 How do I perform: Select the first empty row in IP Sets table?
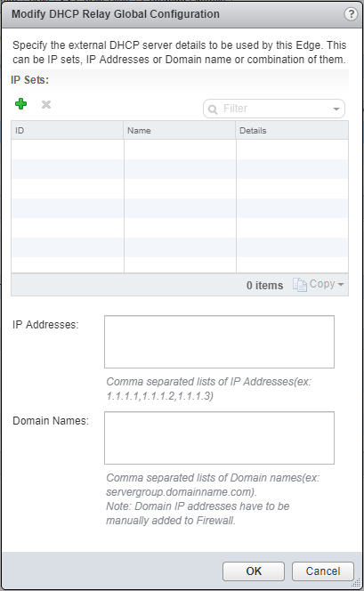[180, 150]
